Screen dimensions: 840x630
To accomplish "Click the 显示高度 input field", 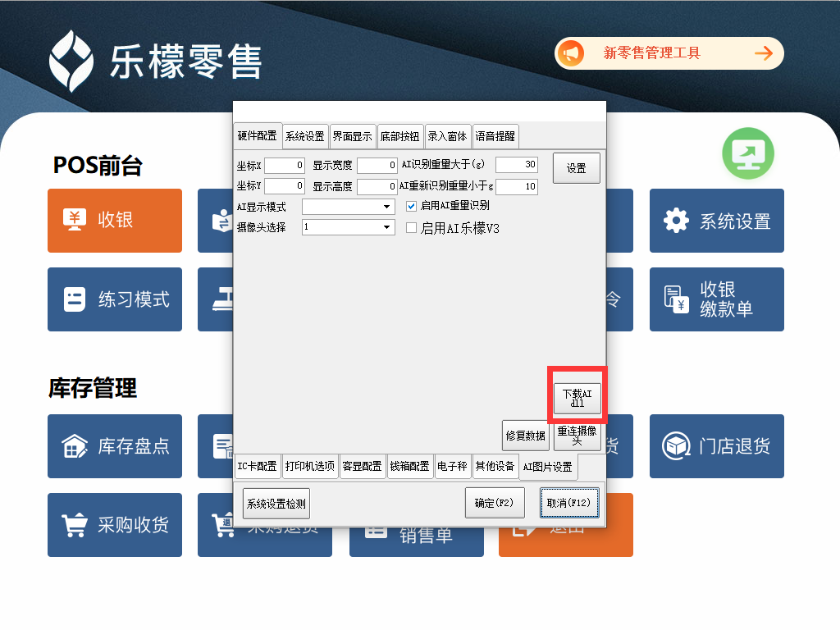I will click(377, 186).
